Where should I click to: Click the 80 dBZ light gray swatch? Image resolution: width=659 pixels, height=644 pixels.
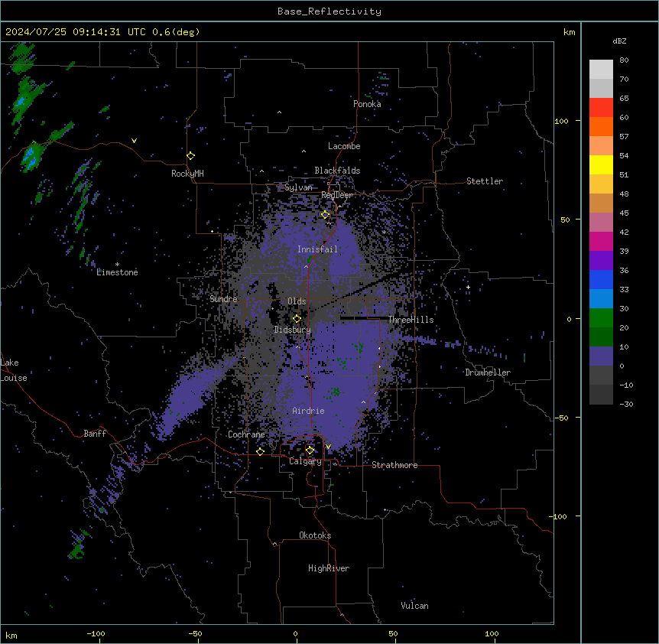(x=601, y=70)
